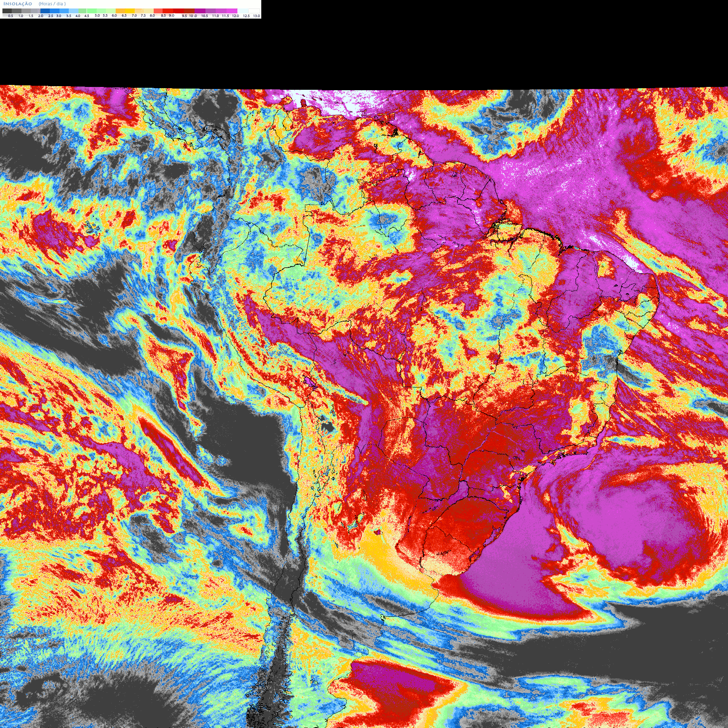Click the INSOLAÇÃO legend title

click(x=18, y=4)
